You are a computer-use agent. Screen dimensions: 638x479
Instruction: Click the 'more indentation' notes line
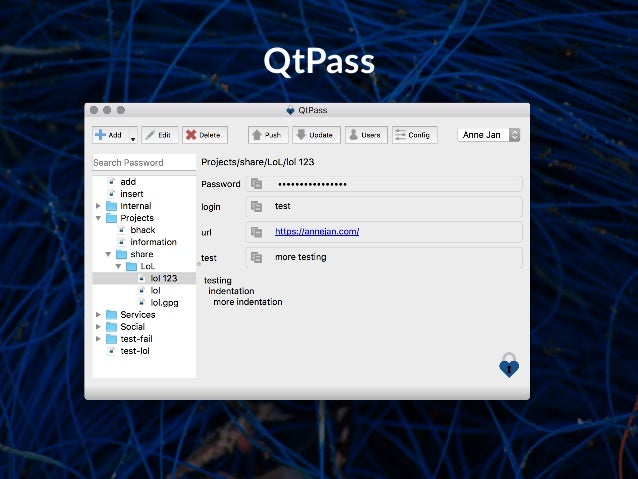click(x=247, y=302)
